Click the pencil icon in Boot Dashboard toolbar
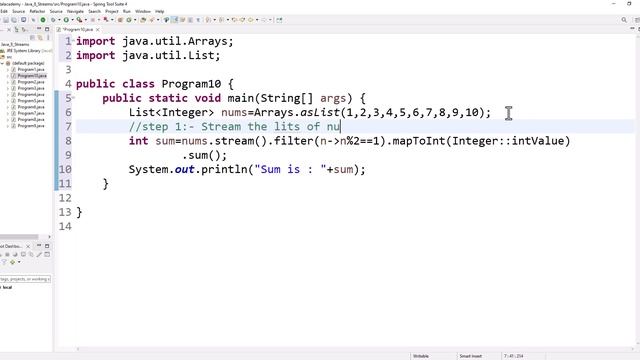 39,254
